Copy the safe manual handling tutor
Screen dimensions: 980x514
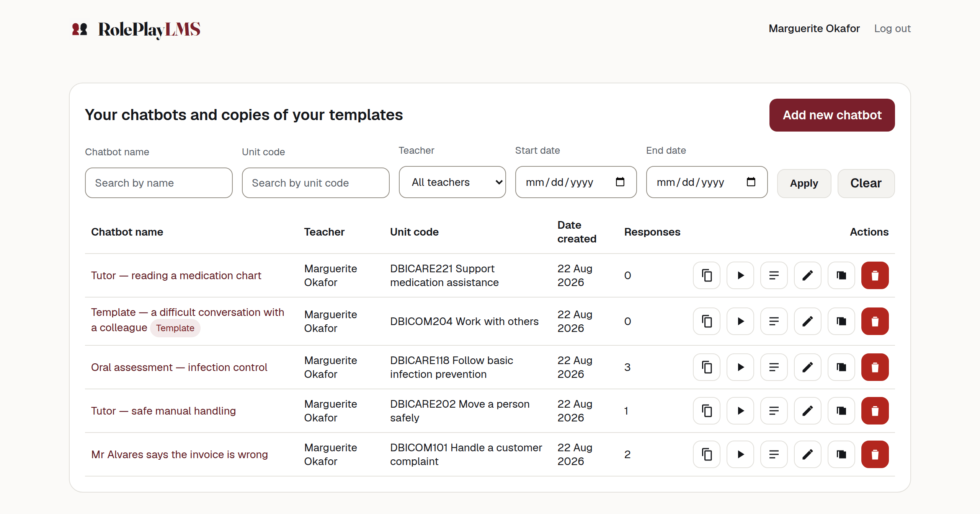pyautogui.click(x=707, y=411)
